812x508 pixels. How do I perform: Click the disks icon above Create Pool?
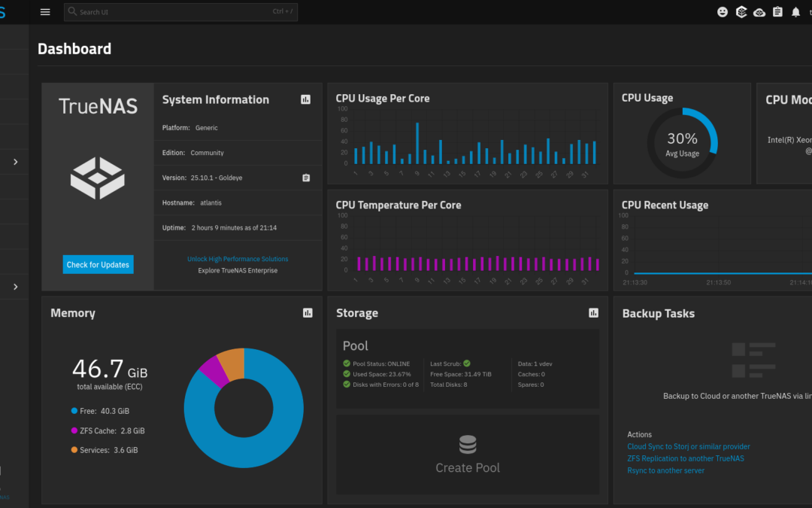pyautogui.click(x=468, y=444)
